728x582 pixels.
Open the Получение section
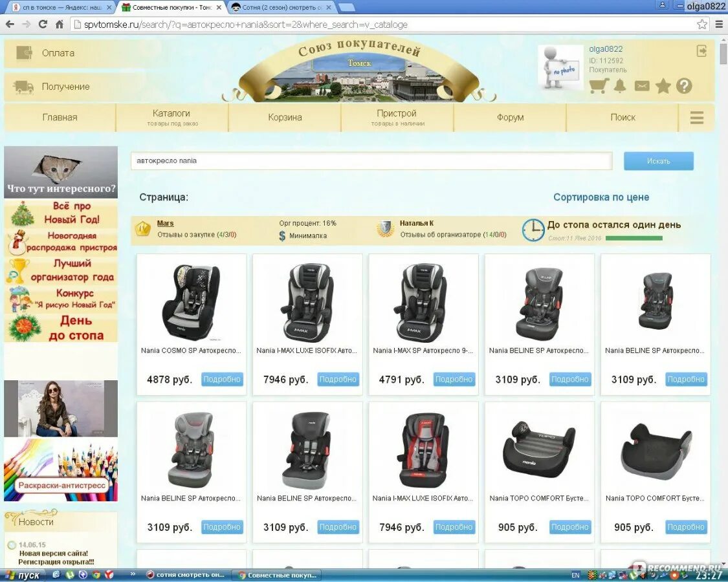pyautogui.click(x=65, y=87)
